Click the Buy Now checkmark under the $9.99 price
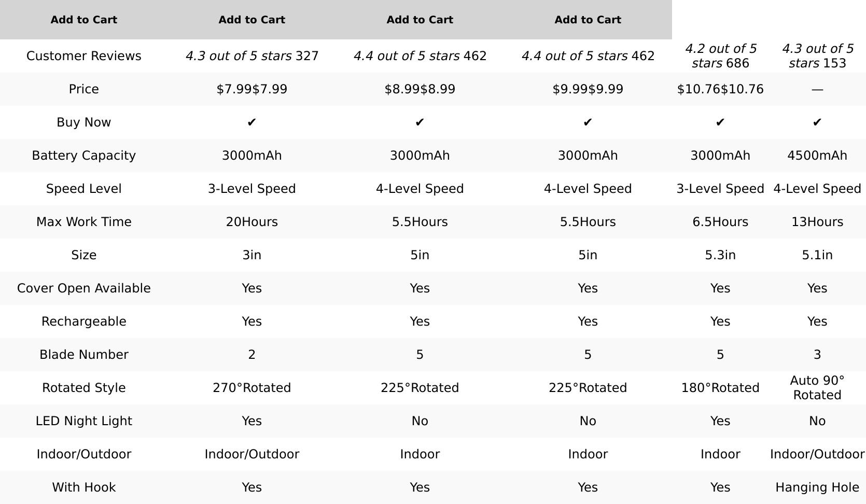Viewport: 866px width, 504px height. click(x=588, y=122)
